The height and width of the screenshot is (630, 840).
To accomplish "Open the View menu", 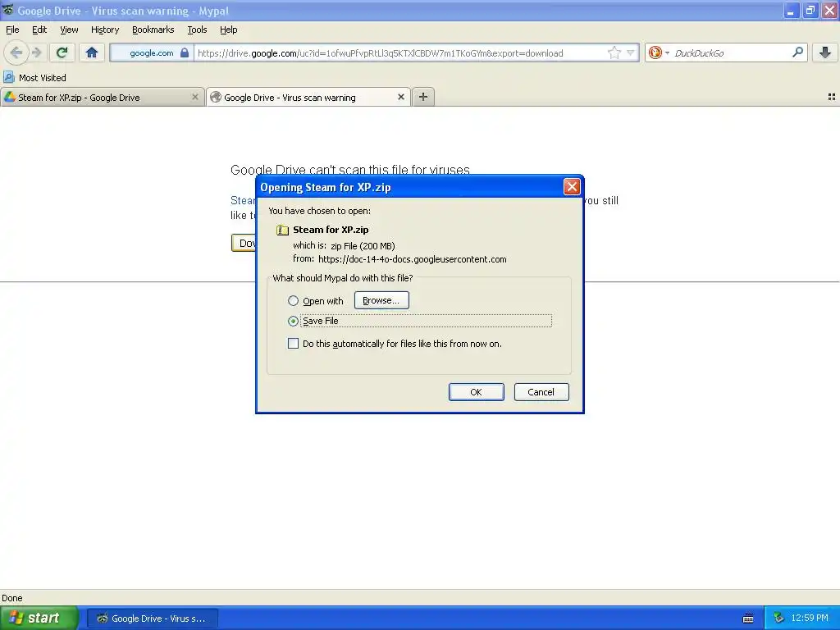I will pos(69,30).
